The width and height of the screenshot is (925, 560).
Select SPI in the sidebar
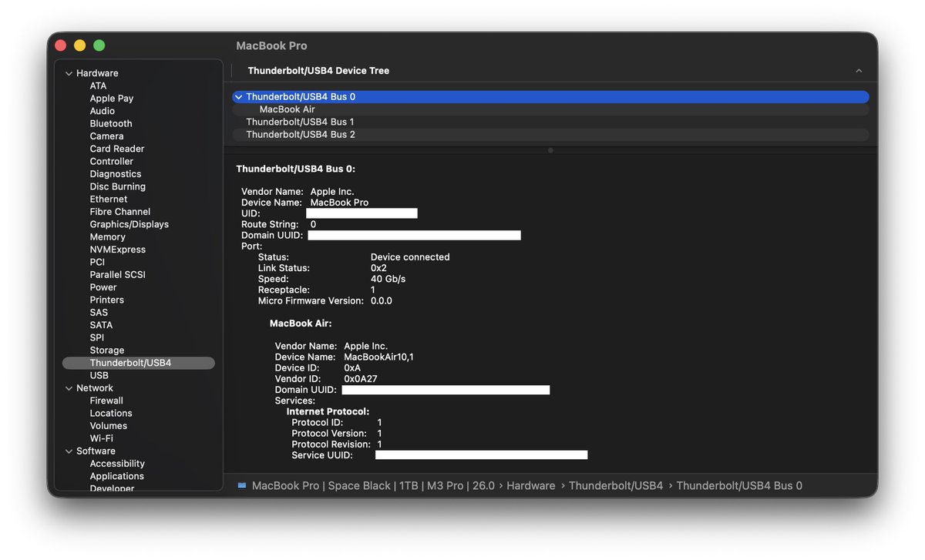point(97,337)
